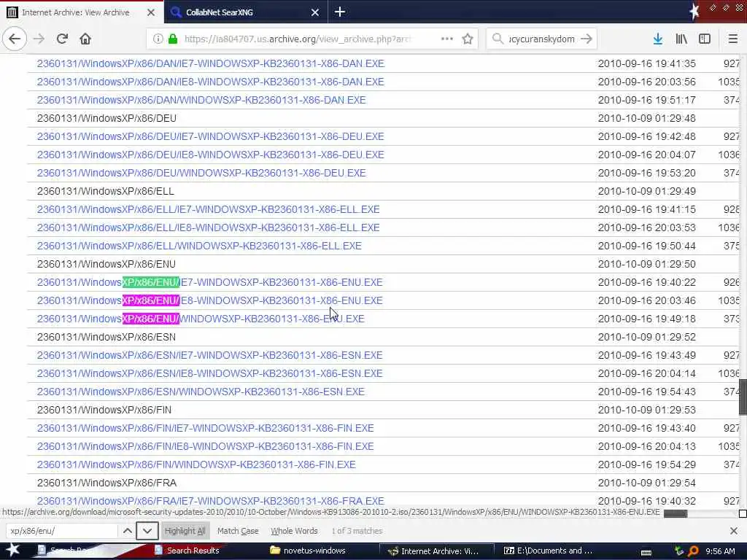Open the Start menu star button
The image size is (747, 560).
(x=12, y=551)
